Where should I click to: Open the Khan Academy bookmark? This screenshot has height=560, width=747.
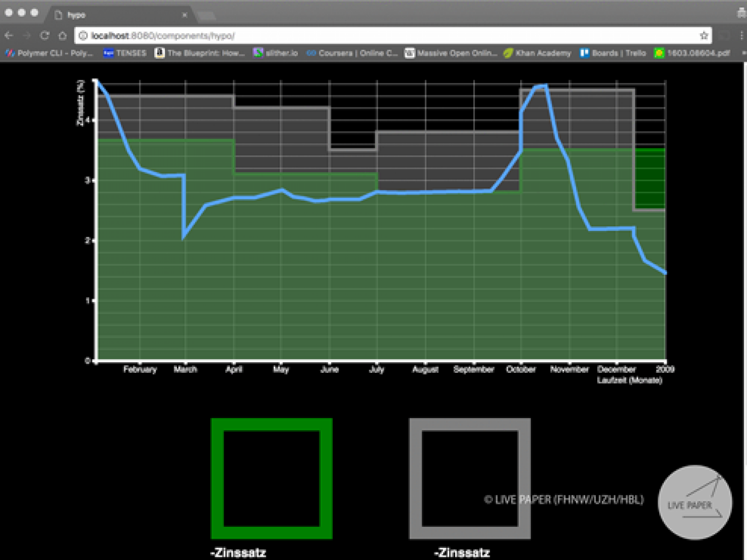pos(537,53)
